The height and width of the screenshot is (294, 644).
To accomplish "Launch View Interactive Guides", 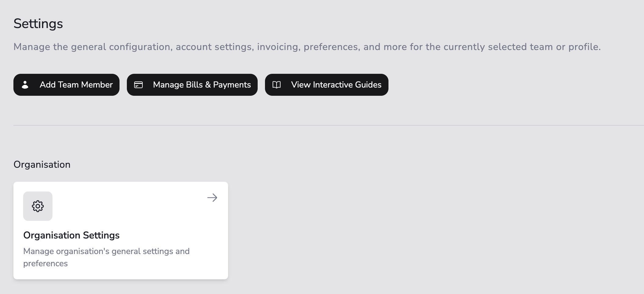I will click(327, 85).
